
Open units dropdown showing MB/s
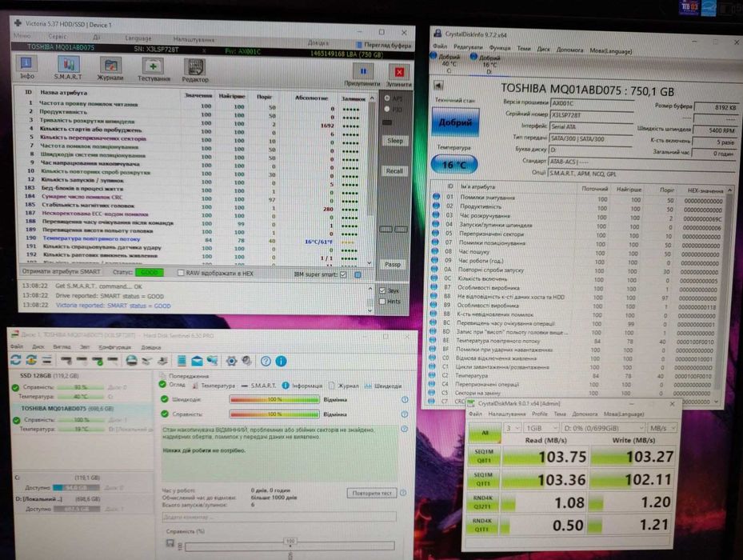pos(662,428)
